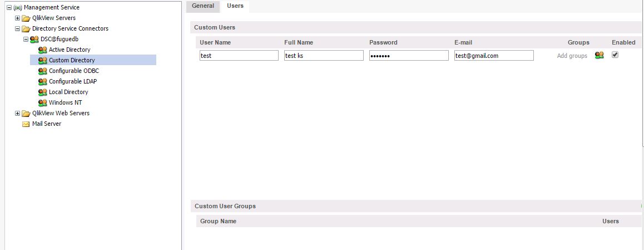644x250 pixels.
Task: Click the Configurable LDAP users icon
Action: 43,81
